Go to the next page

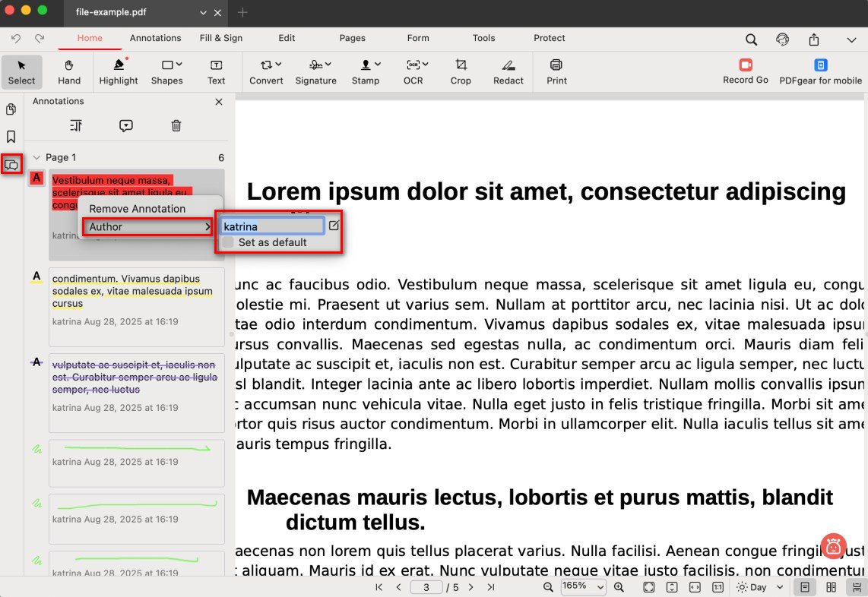coord(471,587)
